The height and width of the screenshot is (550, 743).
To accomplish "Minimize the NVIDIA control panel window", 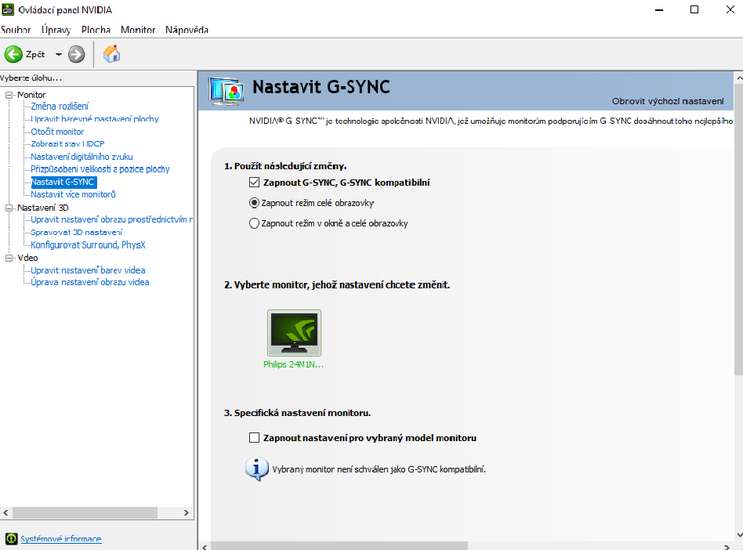I will tap(659, 9).
